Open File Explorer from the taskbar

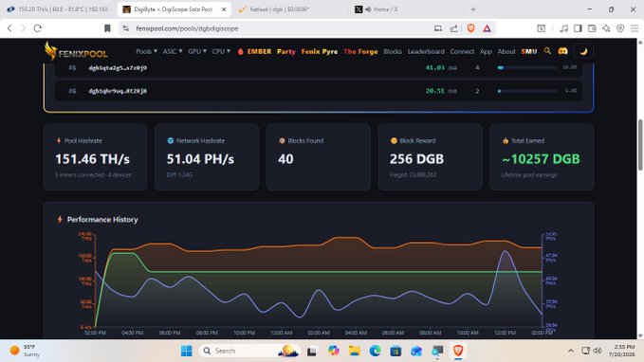coord(354,351)
